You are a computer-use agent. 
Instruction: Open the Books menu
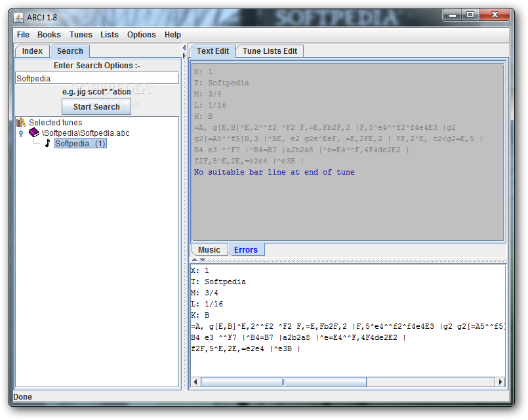click(x=49, y=35)
